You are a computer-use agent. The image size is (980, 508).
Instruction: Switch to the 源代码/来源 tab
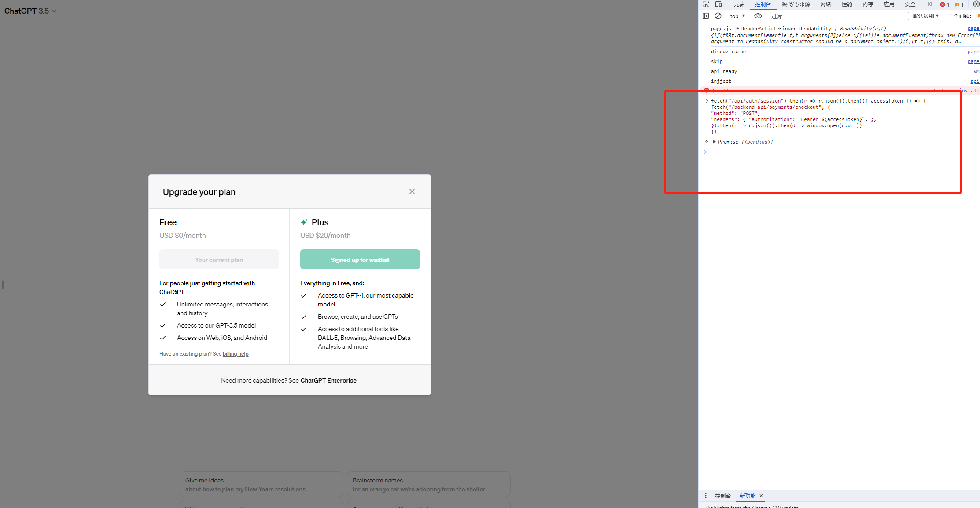pos(796,4)
